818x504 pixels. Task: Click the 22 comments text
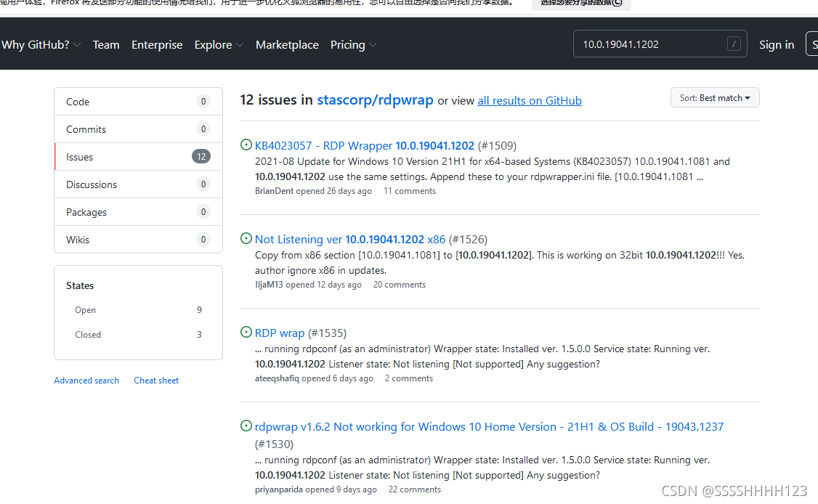(415, 489)
